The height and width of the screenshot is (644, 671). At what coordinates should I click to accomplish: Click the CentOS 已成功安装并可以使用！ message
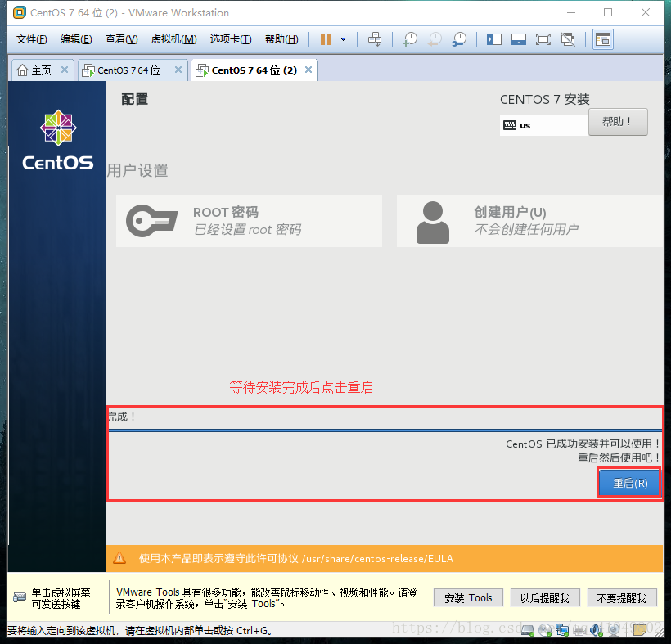tap(583, 444)
